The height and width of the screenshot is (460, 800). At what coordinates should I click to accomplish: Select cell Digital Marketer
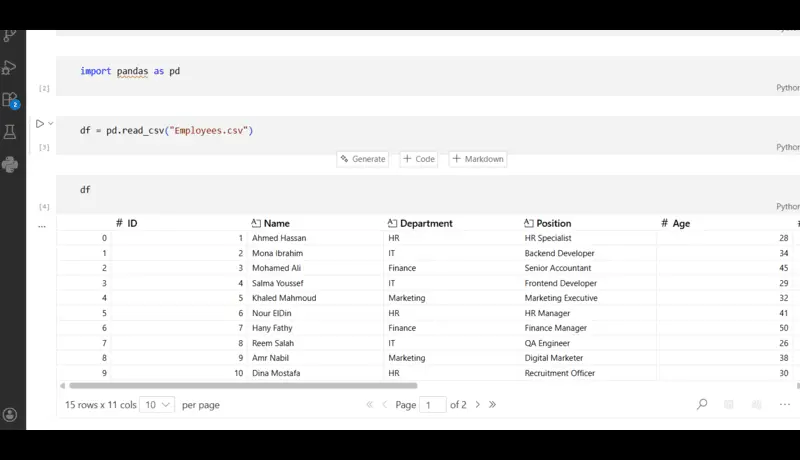[554, 358]
